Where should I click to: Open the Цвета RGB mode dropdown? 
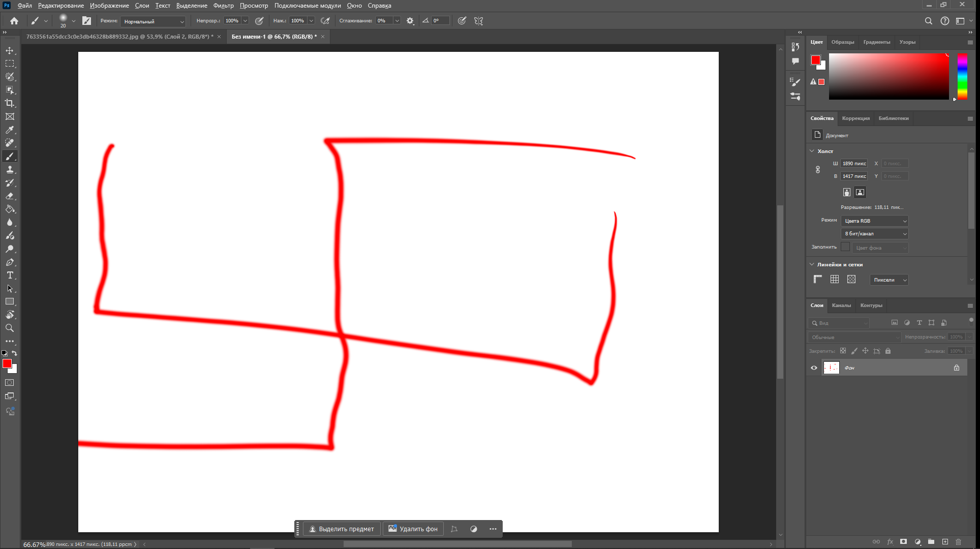pyautogui.click(x=875, y=221)
